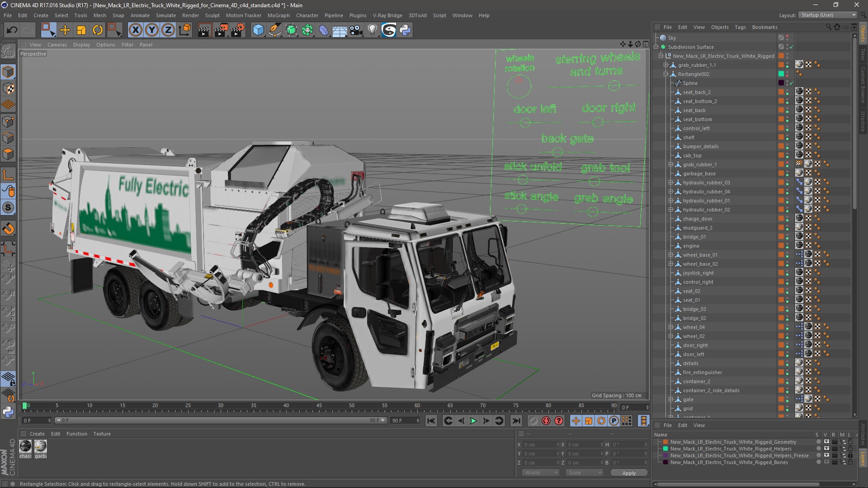Click the seat_back_2 orange layer swatch

[781, 92]
